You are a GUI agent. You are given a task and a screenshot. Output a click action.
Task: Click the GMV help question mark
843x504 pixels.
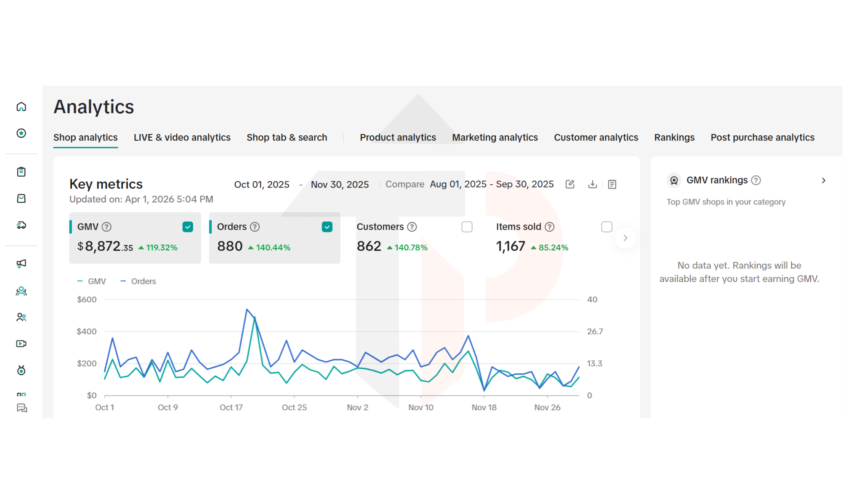pyautogui.click(x=106, y=227)
